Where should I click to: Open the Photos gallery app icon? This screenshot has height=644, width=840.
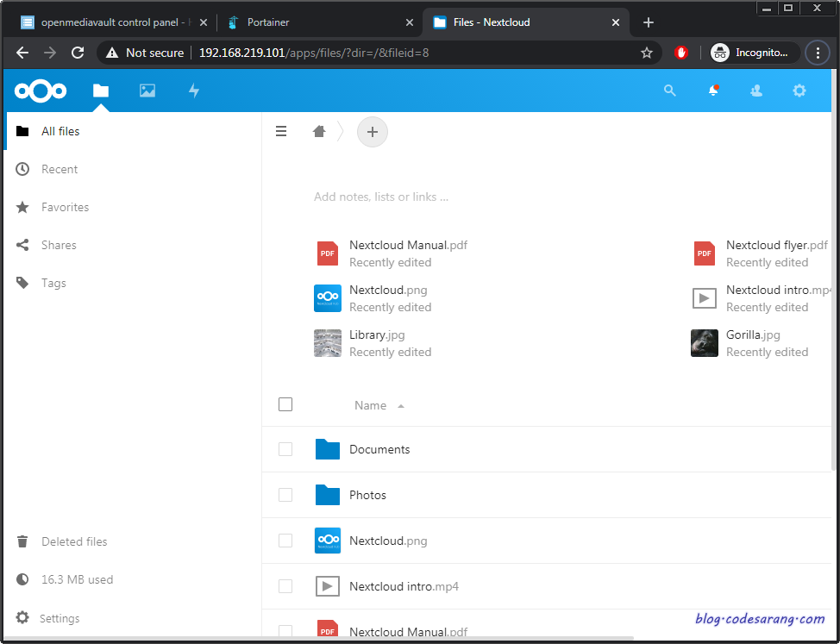click(147, 91)
